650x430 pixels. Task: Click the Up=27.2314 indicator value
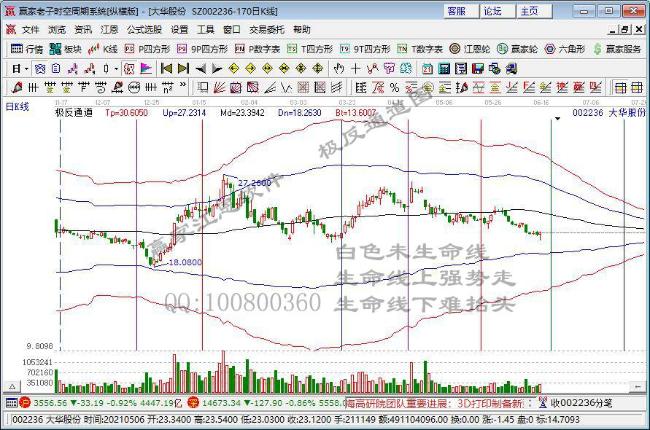pos(184,112)
